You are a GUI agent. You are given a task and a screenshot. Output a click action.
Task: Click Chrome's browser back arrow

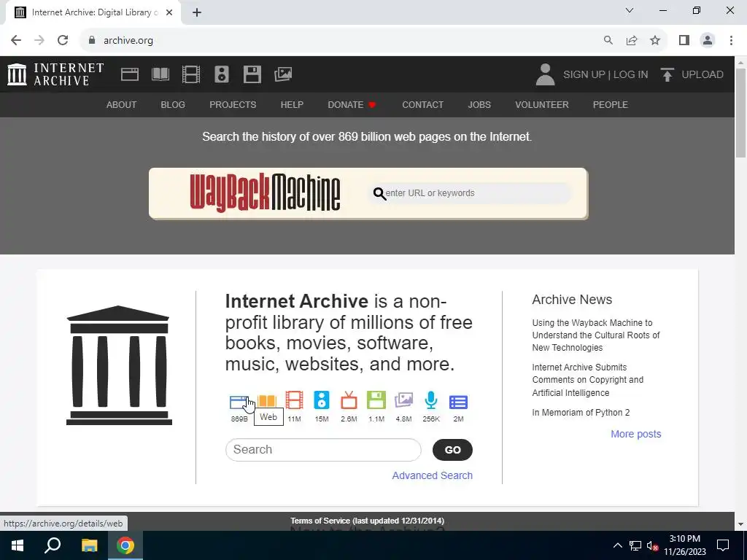16,41
